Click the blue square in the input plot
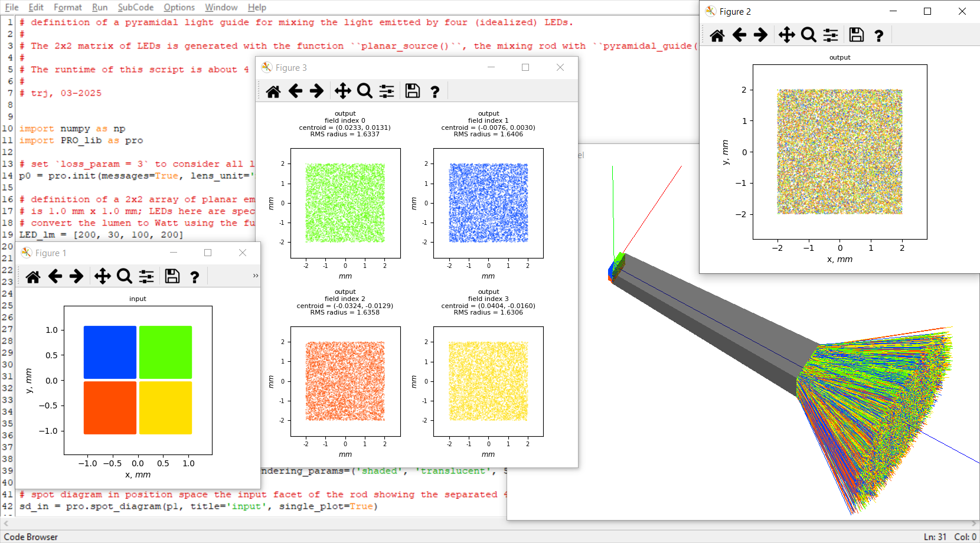This screenshot has width=980, height=543. 110,352
